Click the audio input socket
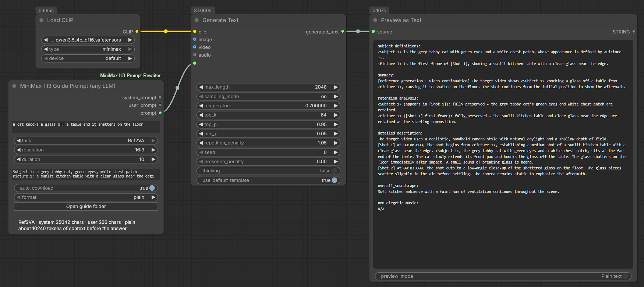Image resolution: width=644 pixels, height=287 pixels. (195, 55)
